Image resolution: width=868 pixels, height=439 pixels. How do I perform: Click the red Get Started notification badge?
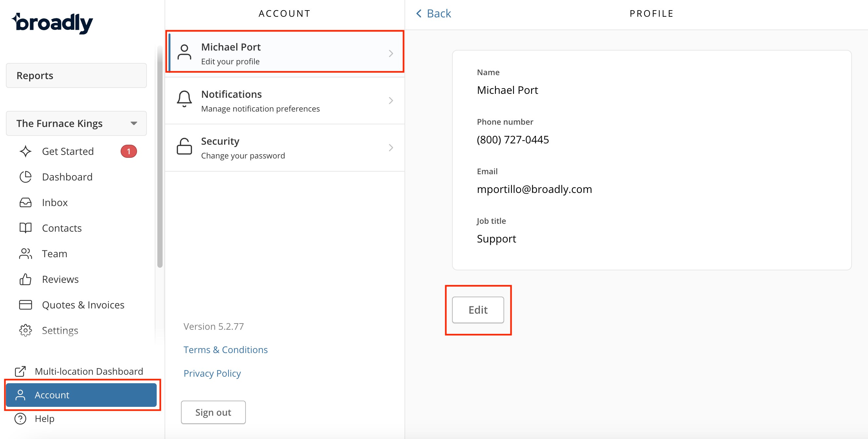(x=129, y=151)
